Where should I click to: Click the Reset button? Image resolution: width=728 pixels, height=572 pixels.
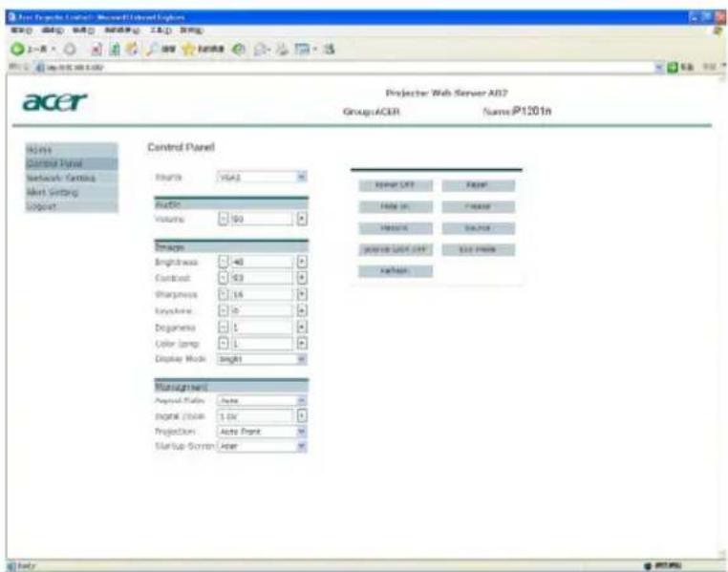(479, 185)
